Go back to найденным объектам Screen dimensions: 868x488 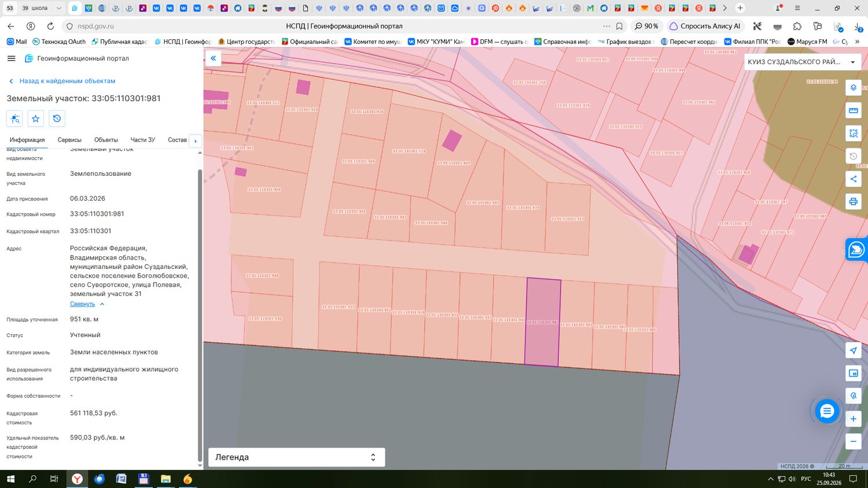point(62,81)
